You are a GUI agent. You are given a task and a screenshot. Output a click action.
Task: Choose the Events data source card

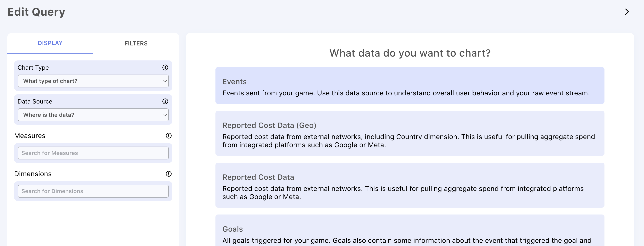(409, 85)
